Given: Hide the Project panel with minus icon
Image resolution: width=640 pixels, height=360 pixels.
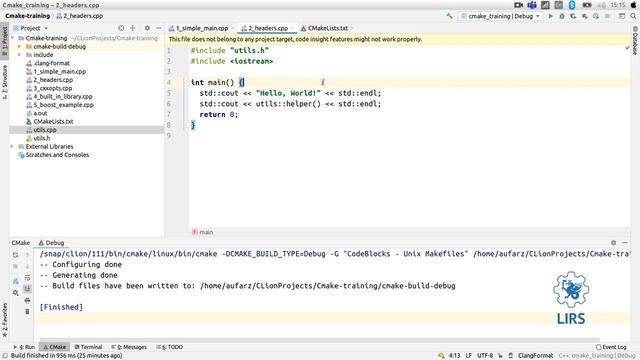Looking at the screenshot, I should (x=159, y=28).
